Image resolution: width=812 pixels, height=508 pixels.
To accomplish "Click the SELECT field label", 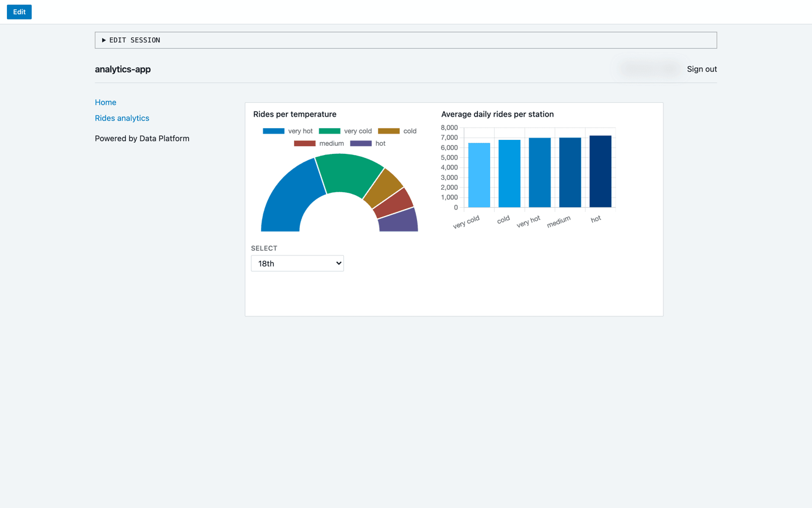I will click(264, 248).
